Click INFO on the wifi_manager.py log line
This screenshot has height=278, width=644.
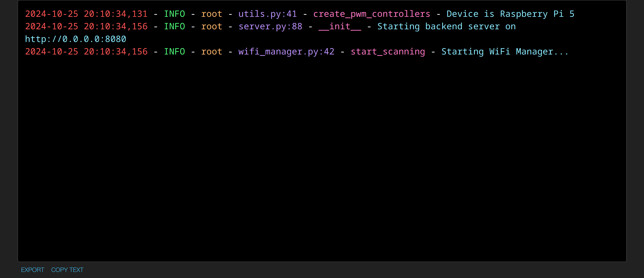174,52
